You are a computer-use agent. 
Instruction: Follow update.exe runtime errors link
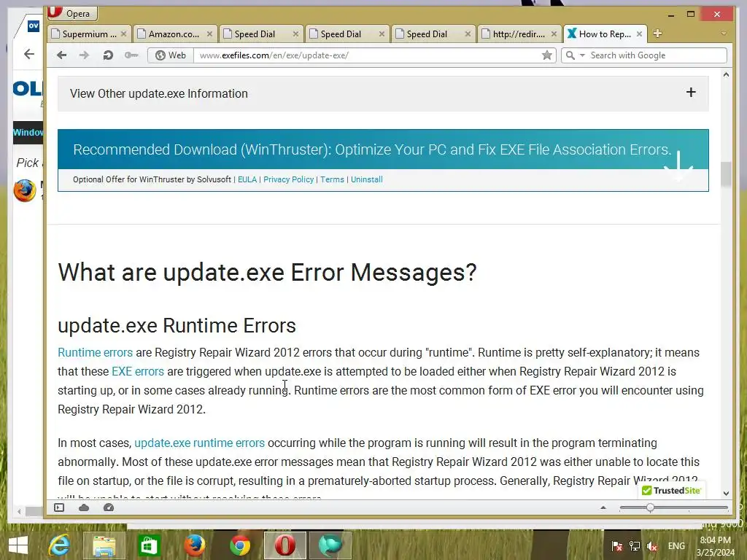tap(199, 443)
